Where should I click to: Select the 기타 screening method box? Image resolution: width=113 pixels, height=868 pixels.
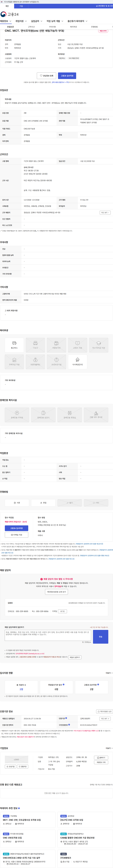pyautogui.click(x=96, y=503)
